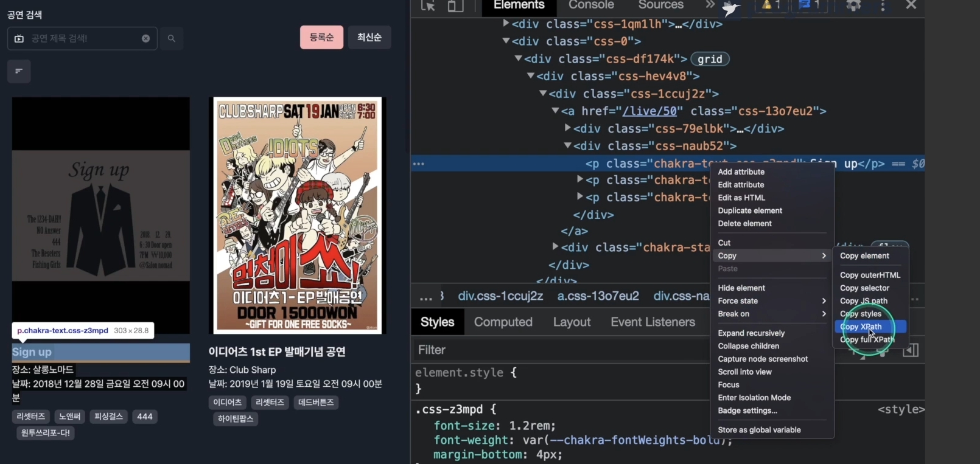Open the Styles pane tab
980x464 pixels.
point(437,322)
